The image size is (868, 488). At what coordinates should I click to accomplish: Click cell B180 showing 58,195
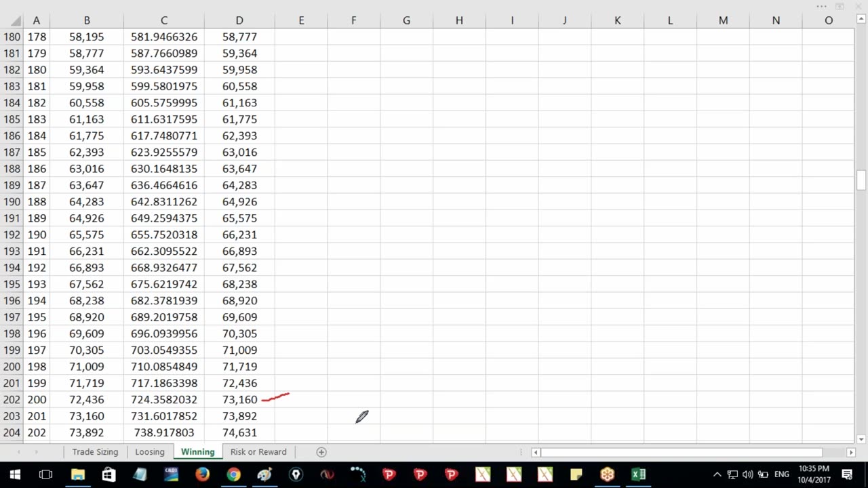click(x=87, y=37)
